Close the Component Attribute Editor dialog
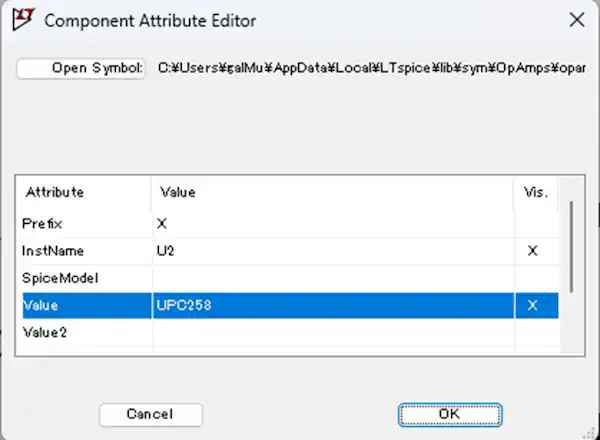 [x=576, y=19]
